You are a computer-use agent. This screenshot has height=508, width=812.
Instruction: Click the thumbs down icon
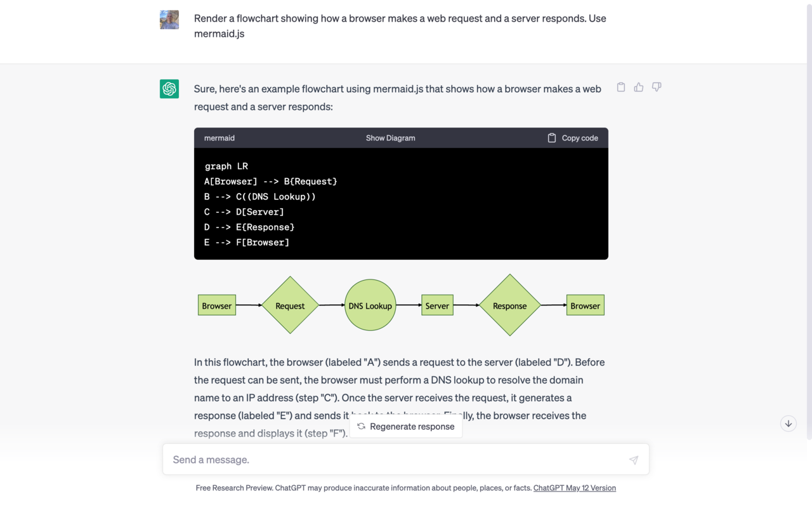tap(657, 87)
